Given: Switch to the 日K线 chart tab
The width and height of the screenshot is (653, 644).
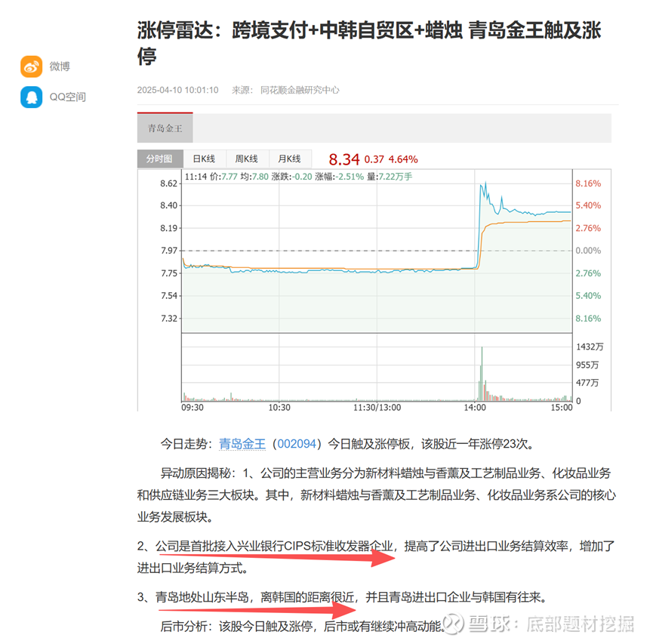Looking at the screenshot, I should [204, 159].
